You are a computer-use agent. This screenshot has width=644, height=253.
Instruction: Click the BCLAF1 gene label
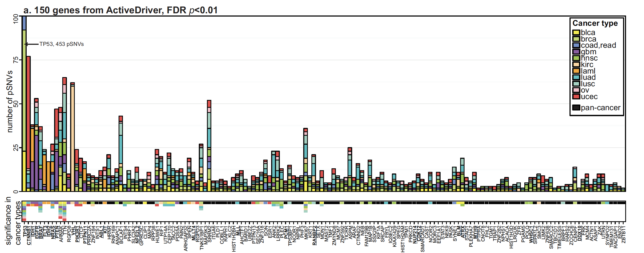[x=121, y=234]
